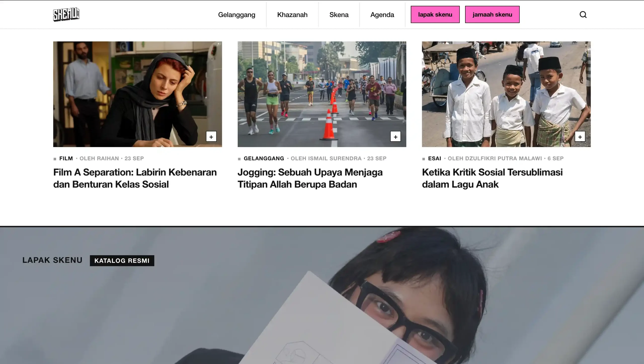Open the Gelanggang menu item
Screen dimensions: 644x364
point(236,15)
